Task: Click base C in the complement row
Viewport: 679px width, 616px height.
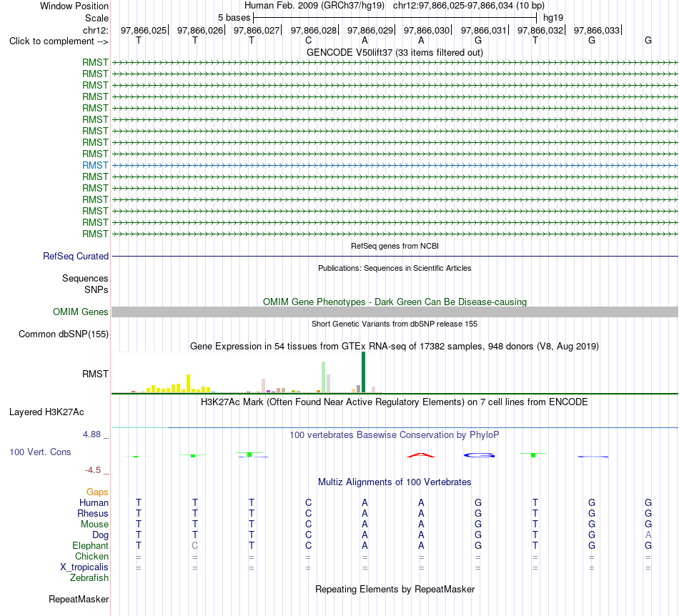Action: 308,40
